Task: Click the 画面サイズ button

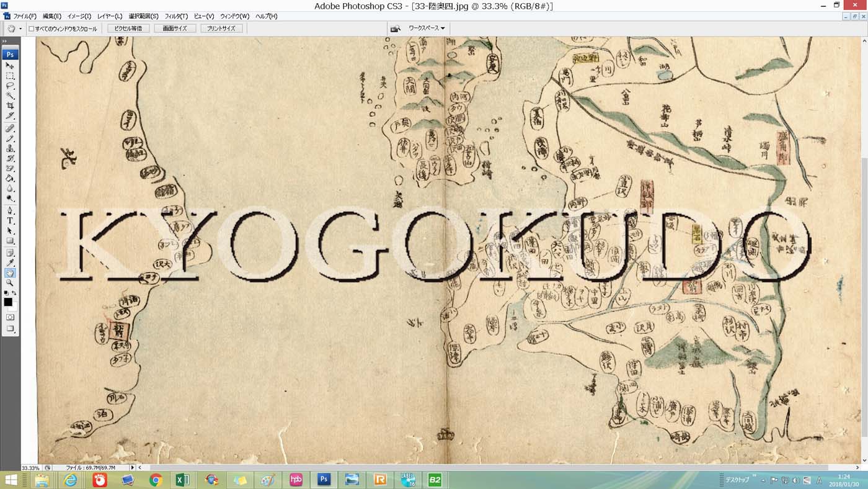Action: click(175, 29)
